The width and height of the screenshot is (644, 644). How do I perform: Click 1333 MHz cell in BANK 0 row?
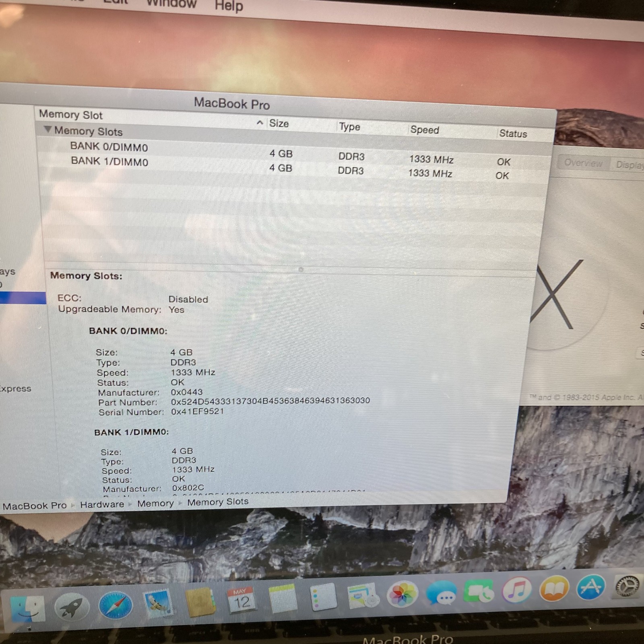click(x=431, y=159)
